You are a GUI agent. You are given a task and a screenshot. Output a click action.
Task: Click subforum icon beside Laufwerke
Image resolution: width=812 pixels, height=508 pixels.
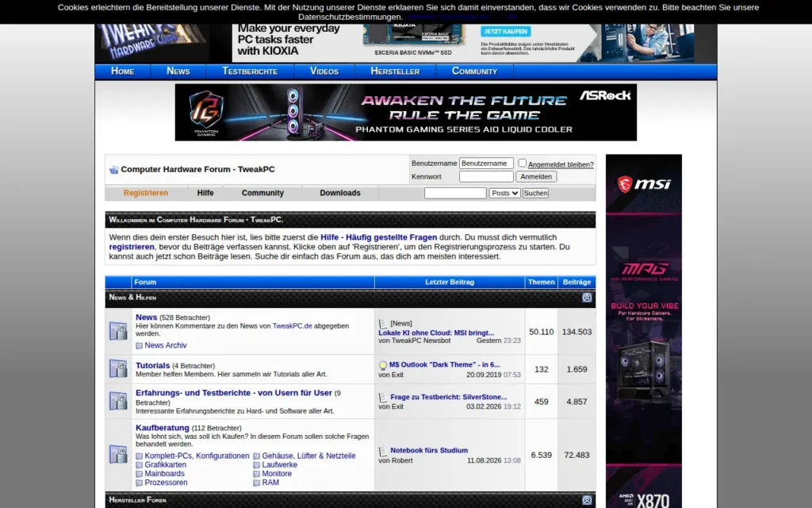[256, 465]
